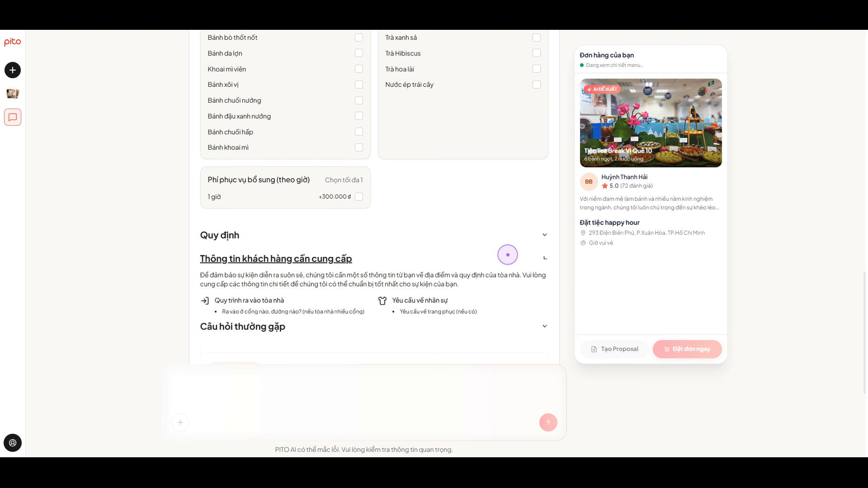This screenshot has width=868, height=488.
Task: Check the 1 giờ extra service fee
Action: 359,197
